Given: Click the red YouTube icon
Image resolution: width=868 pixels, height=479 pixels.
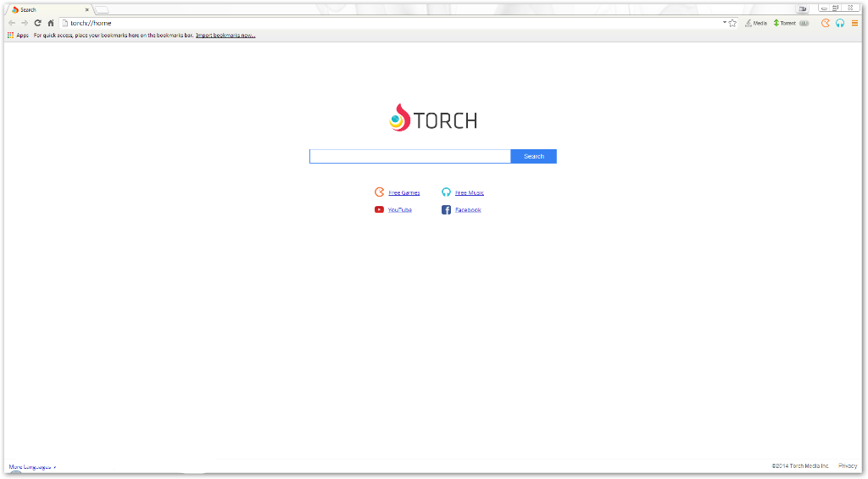Looking at the screenshot, I should 379,209.
